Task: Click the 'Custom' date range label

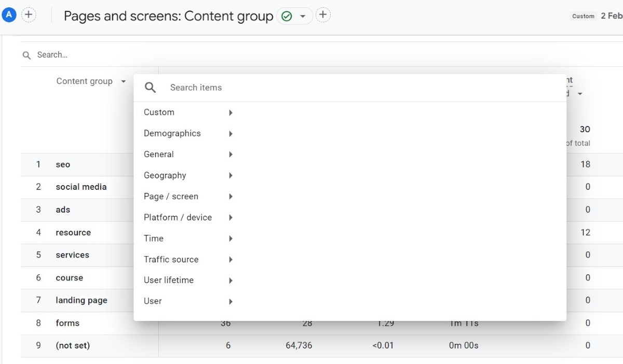Action: 583,16
